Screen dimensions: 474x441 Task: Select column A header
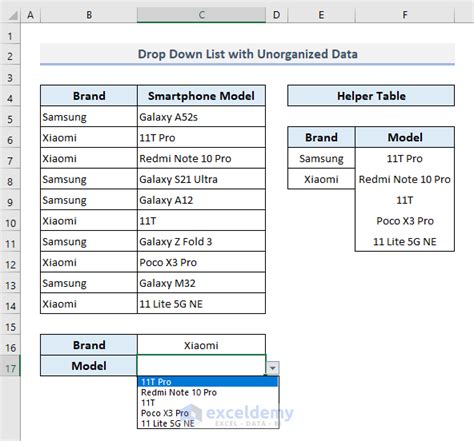(x=30, y=15)
